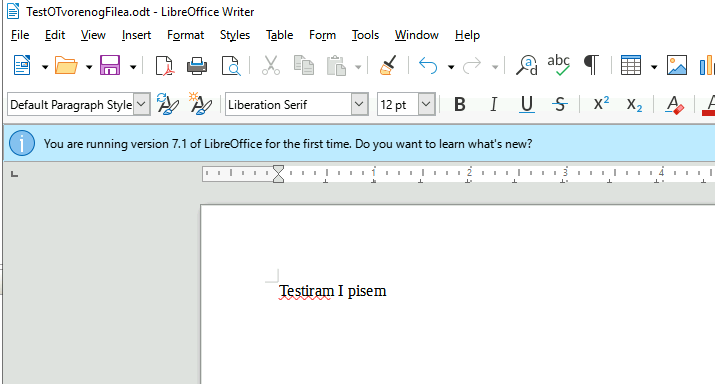This screenshot has width=715, height=384.
Task: Open Find and Replace
Action: coord(527,66)
